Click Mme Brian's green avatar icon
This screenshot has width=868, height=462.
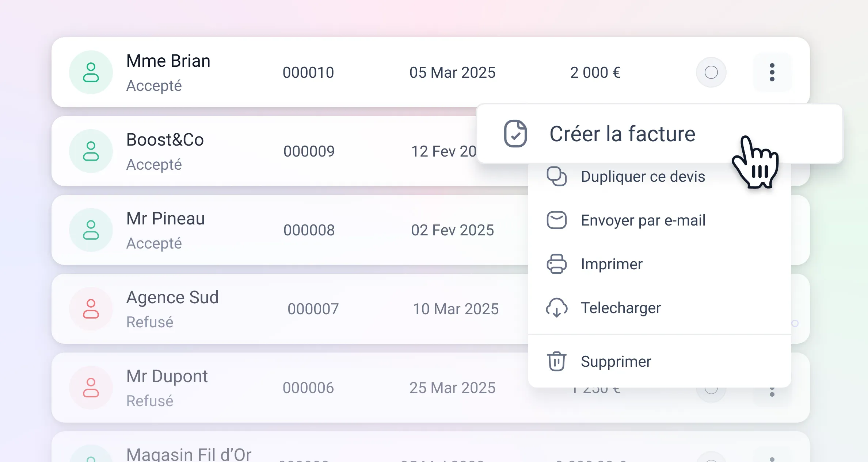[91, 72]
